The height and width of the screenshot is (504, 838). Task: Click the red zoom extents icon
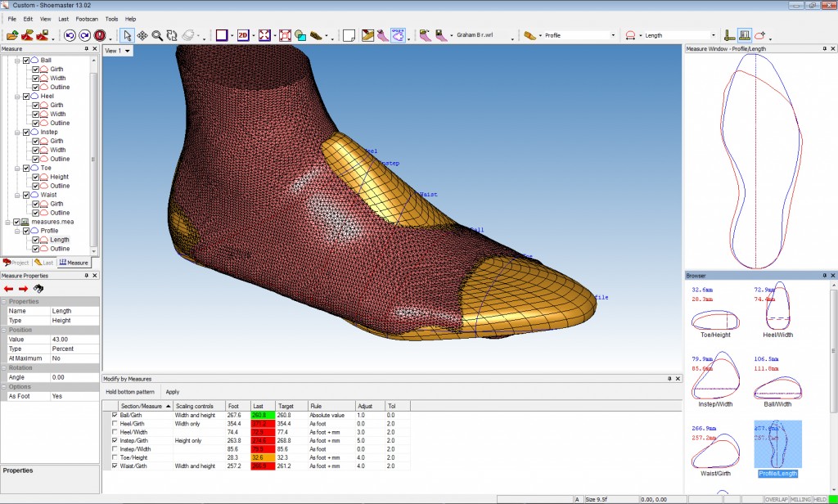pyautogui.click(x=286, y=35)
